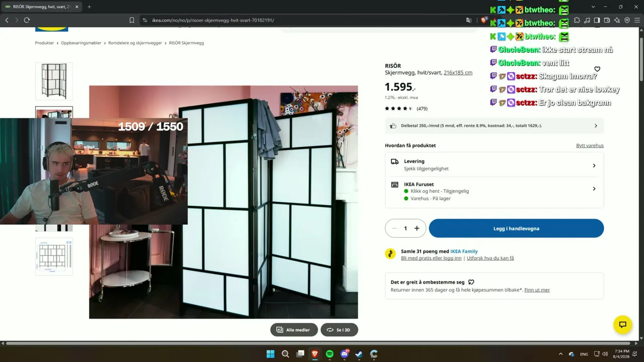
Task: Open Brave Shields lion icon
Action: click(x=484, y=20)
